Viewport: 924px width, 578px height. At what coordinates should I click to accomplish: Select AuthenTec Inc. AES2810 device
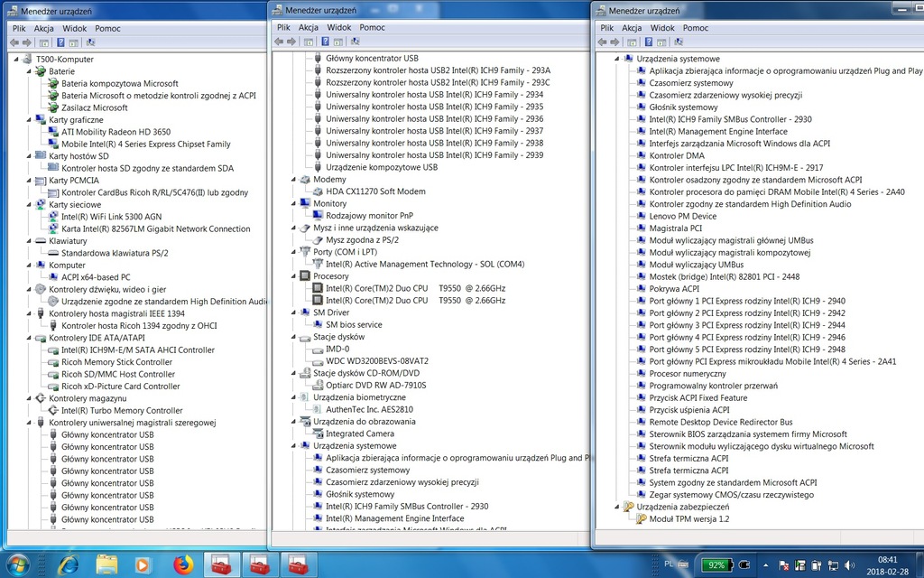coord(369,409)
